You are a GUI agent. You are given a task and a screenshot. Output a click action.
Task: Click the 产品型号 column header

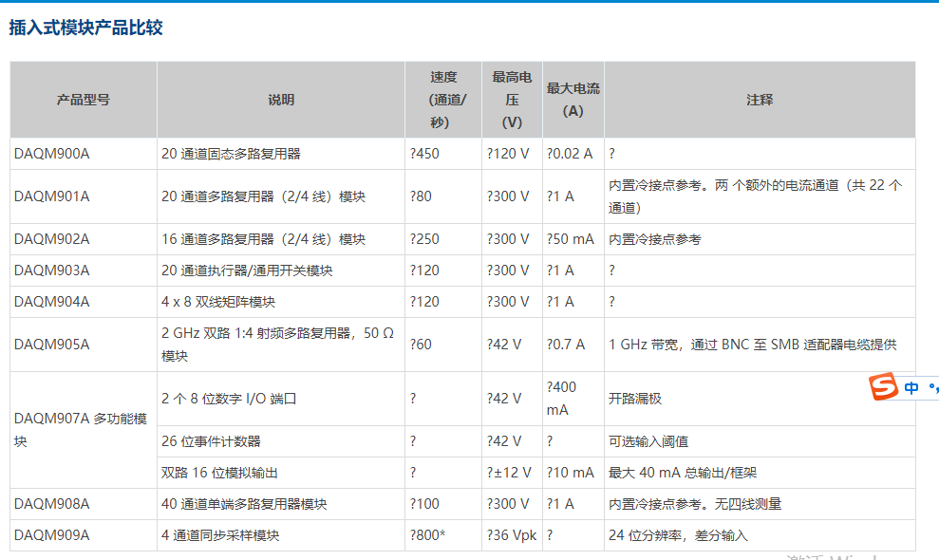pos(83,99)
